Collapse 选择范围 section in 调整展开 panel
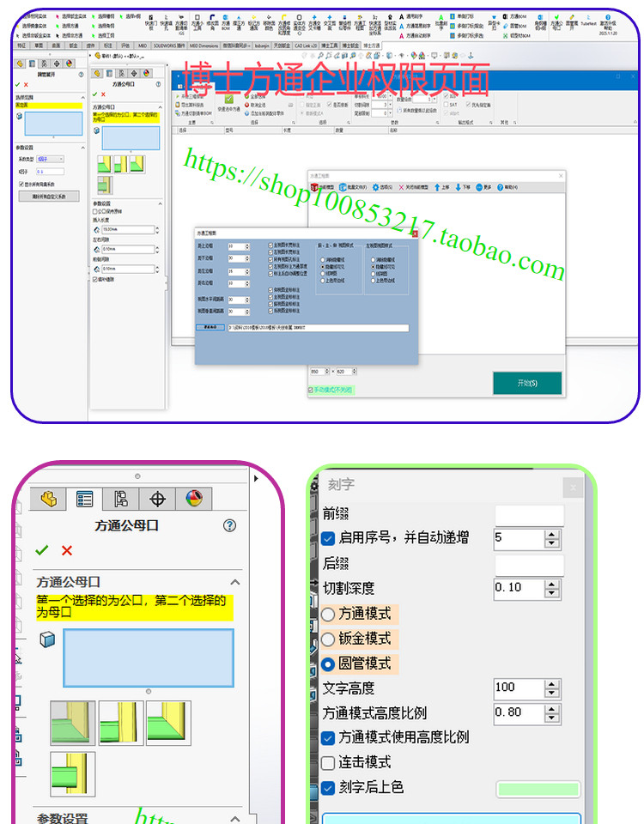This screenshot has width=644, height=824. [82, 98]
